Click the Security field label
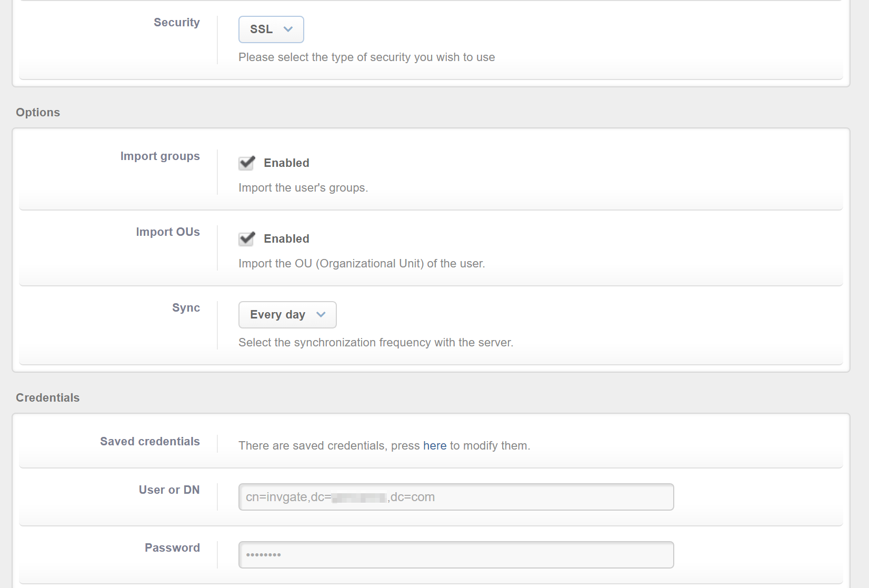 tap(176, 23)
